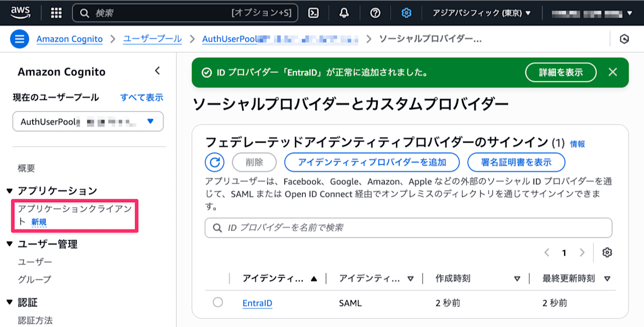Open table preferences gear icon
The width and height of the screenshot is (644, 327).
(608, 252)
